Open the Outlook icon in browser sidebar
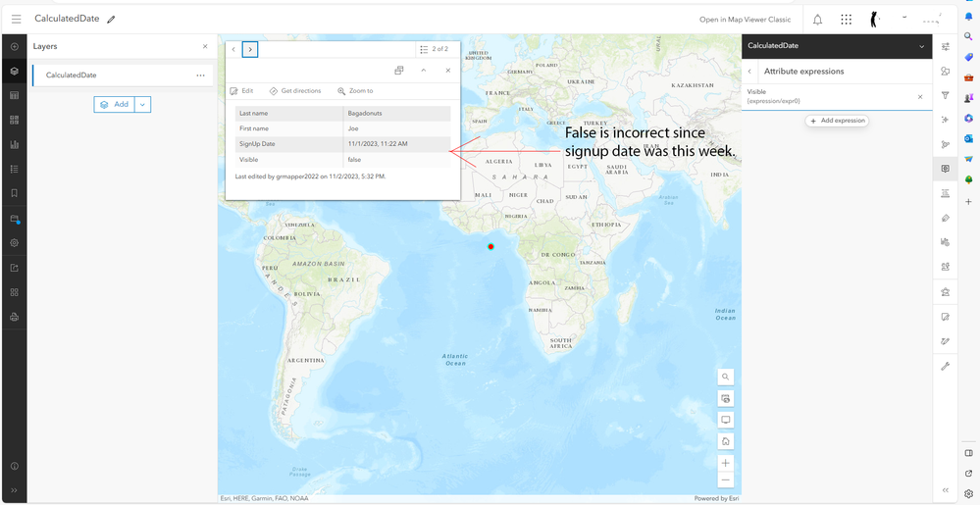The height and width of the screenshot is (505, 980). [969, 138]
